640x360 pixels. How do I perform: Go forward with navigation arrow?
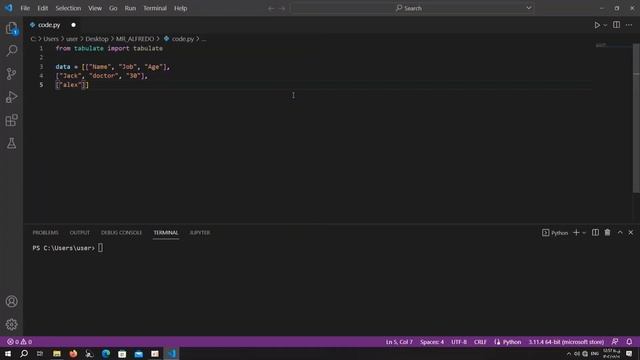point(282,8)
